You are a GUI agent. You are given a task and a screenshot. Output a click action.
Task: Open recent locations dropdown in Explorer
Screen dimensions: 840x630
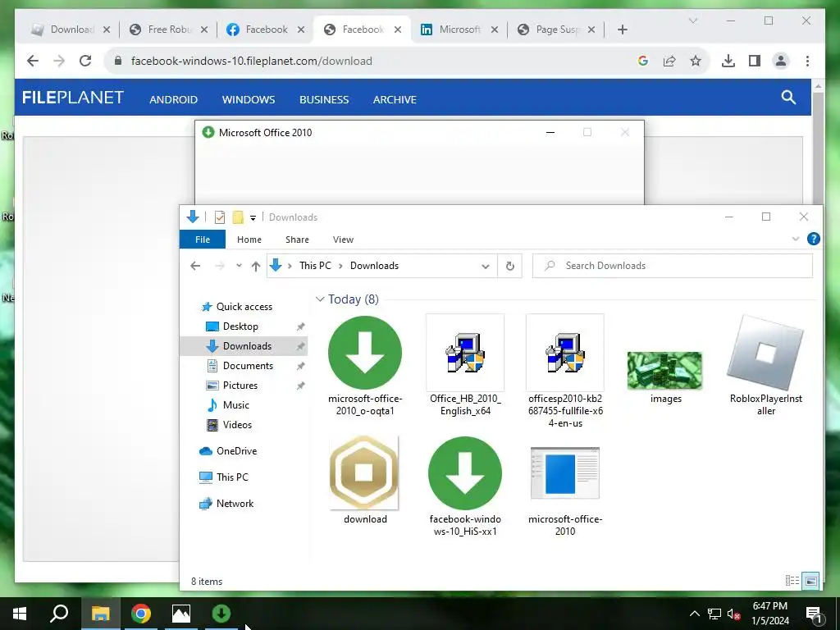click(239, 266)
